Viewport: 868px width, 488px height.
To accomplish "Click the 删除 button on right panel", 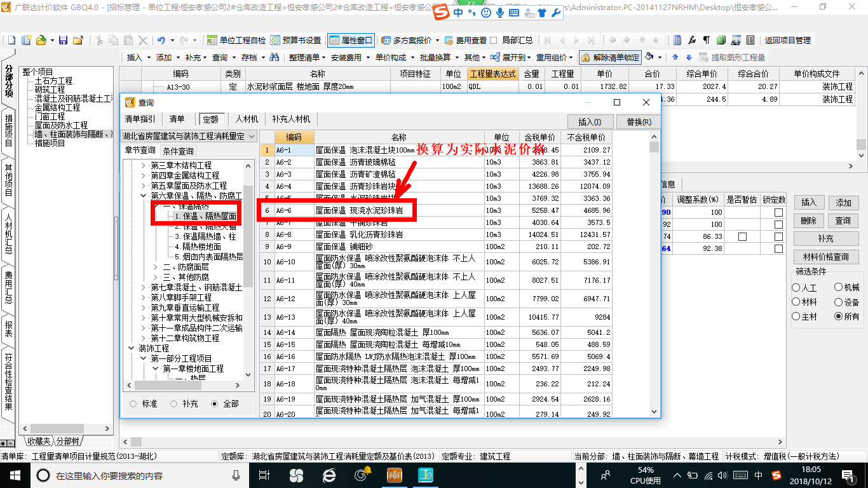I will coord(809,220).
